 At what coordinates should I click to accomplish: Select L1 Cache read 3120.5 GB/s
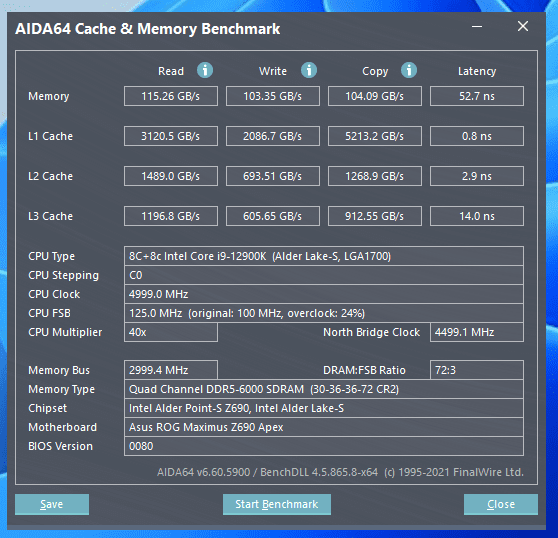point(171,136)
